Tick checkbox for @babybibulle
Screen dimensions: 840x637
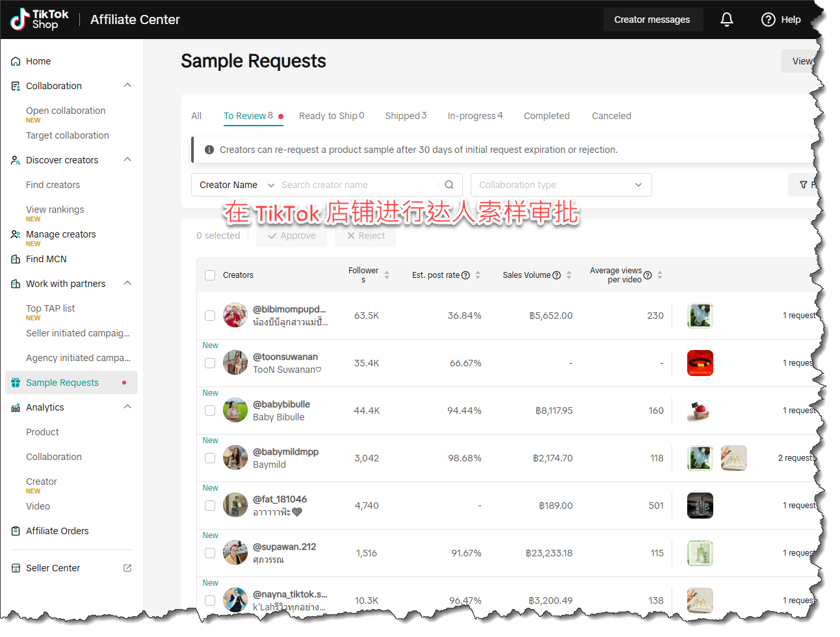click(x=210, y=411)
